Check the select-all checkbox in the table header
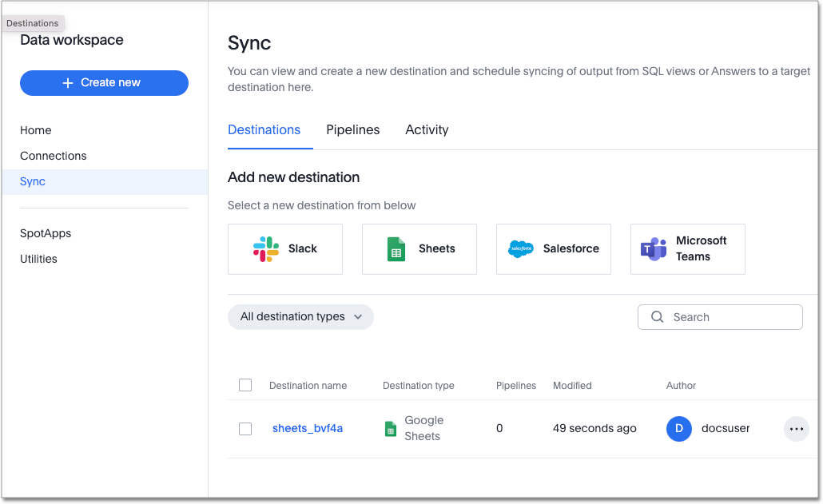This screenshot has width=823, height=504. [x=245, y=384]
